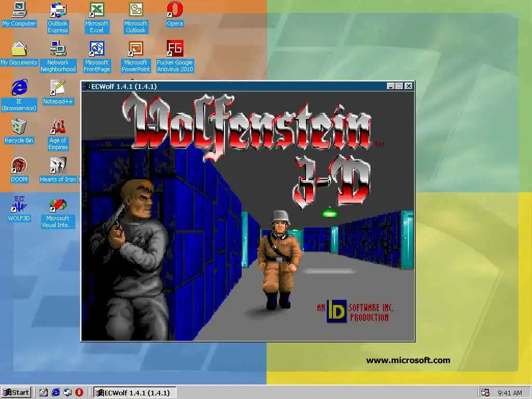Screen dimensions: 532x399
Task: Close the ECWolf window
Action: point(409,86)
